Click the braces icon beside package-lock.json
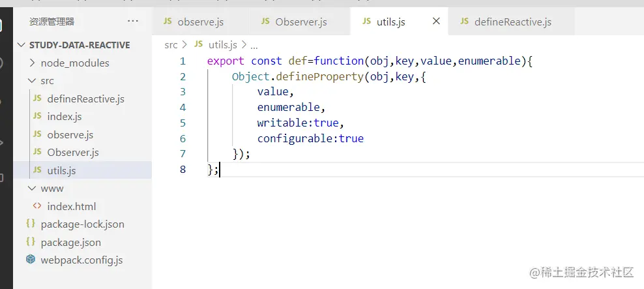 coord(31,223)
